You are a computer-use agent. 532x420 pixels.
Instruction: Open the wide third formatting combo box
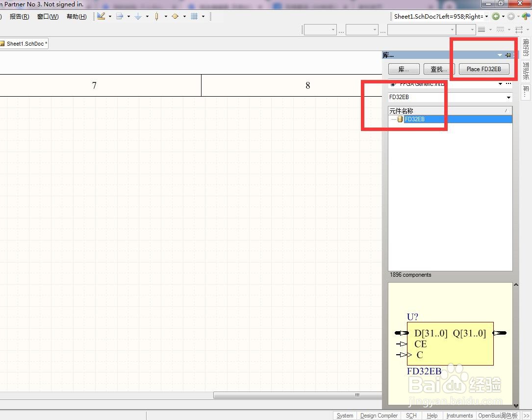[422, 30]
